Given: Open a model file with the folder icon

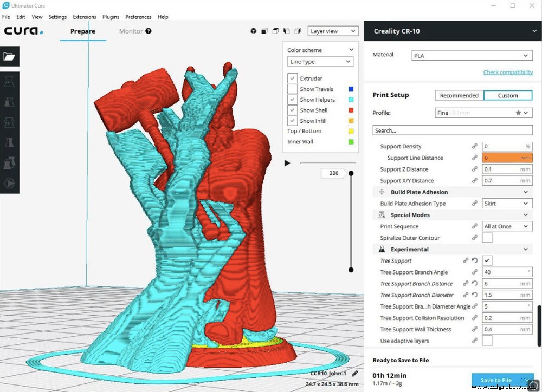Looking at the screenshot, I should [x=10, y=56].
